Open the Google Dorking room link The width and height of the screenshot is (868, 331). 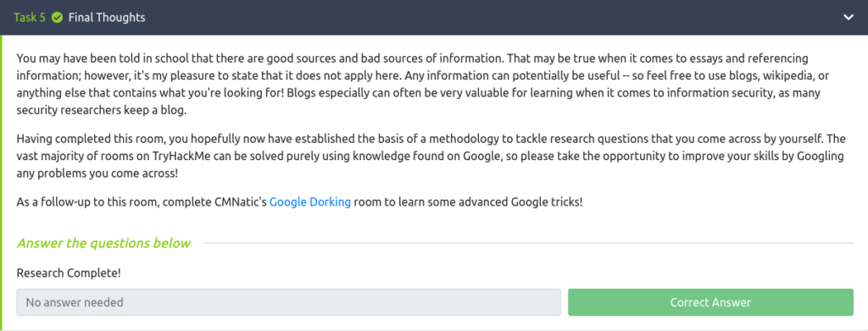[x=310, y=202]
